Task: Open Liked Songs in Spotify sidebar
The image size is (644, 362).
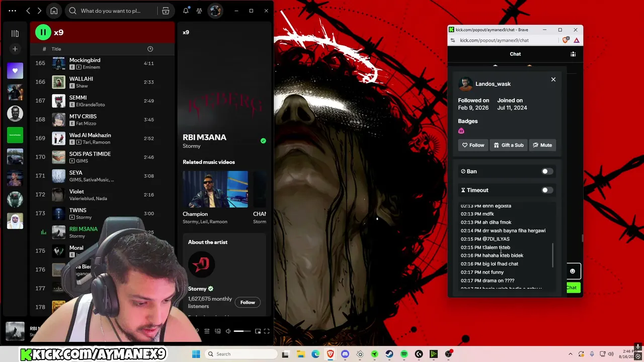Action: pyautogui.click(x=15, y=70)
